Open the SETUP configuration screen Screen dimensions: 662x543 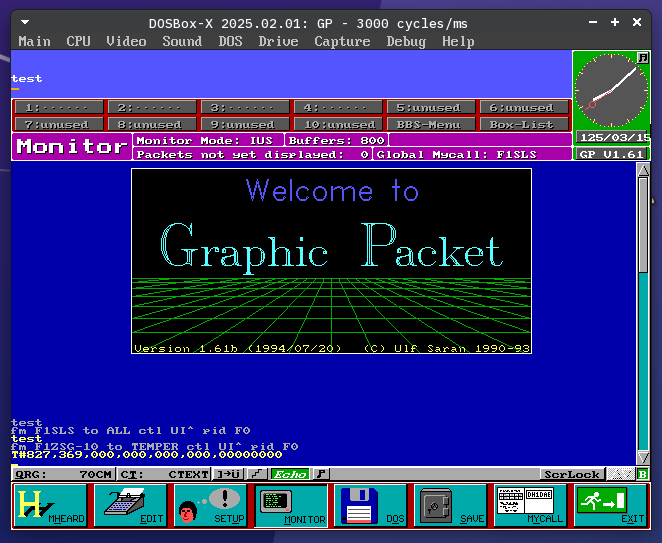211,505
